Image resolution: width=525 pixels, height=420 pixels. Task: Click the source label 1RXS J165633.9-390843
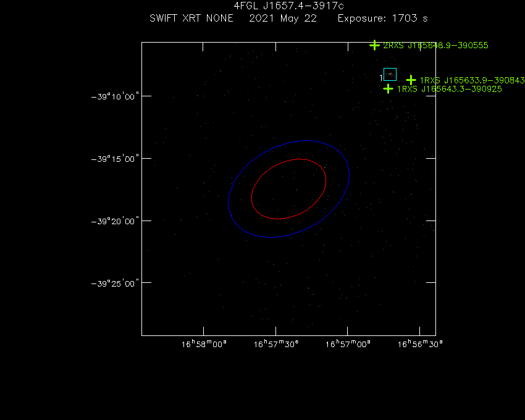472,80
